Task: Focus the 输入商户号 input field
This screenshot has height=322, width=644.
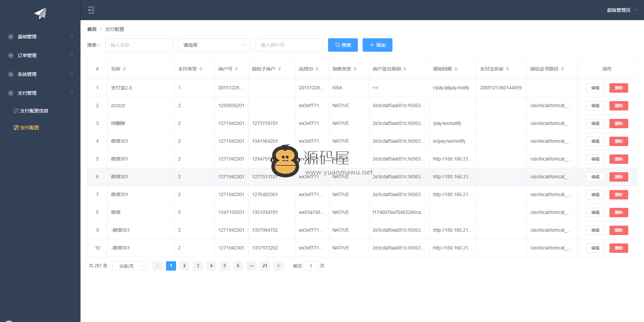Action: click(x=289, y=45)
